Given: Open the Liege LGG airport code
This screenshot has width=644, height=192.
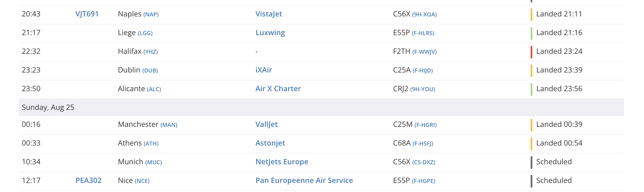Looking at the screenshot, I should coord(145,33).
